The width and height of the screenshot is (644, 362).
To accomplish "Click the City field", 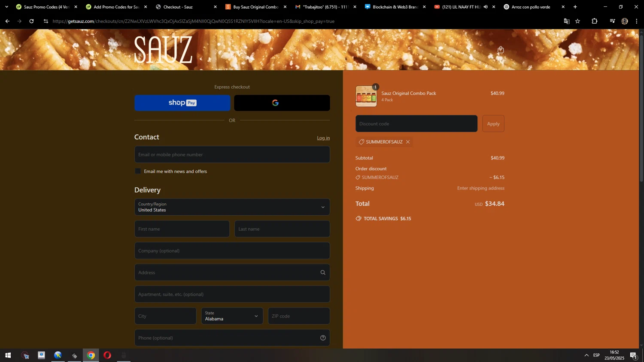I will click(x=165, y=316).
